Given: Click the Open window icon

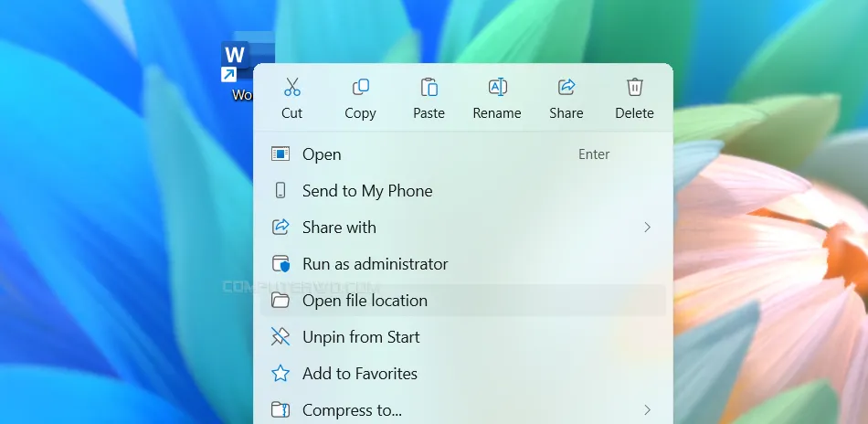Looking at the screenshot, I should click(x=281, y=154).
